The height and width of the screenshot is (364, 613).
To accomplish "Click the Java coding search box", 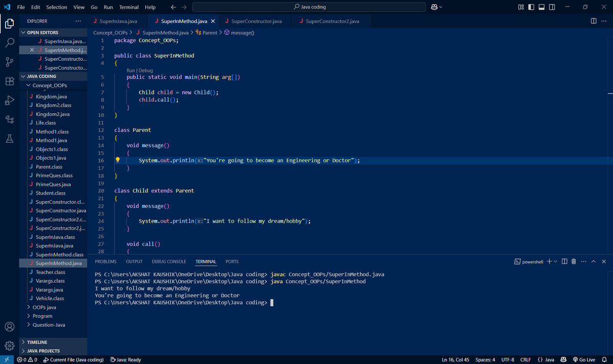I will 309,7.
